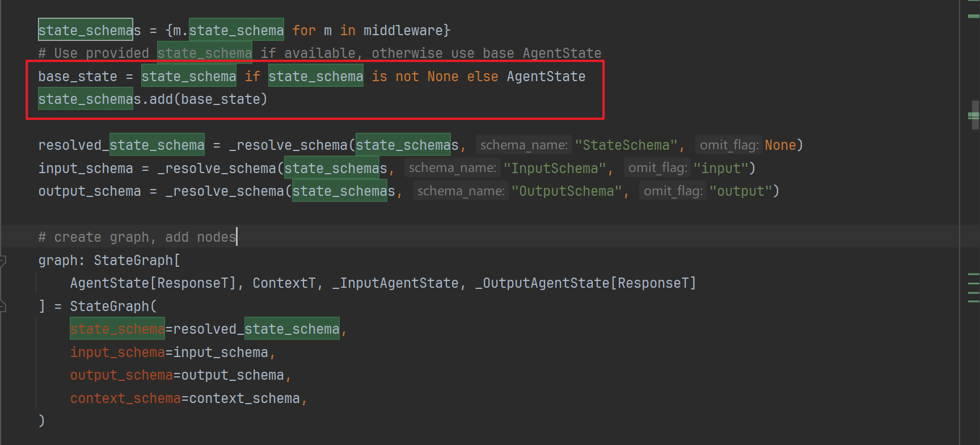The image size is (980, 445).
Task: Click 'resolved_state_schema' passed as argument value
Action: coord(256,329)
